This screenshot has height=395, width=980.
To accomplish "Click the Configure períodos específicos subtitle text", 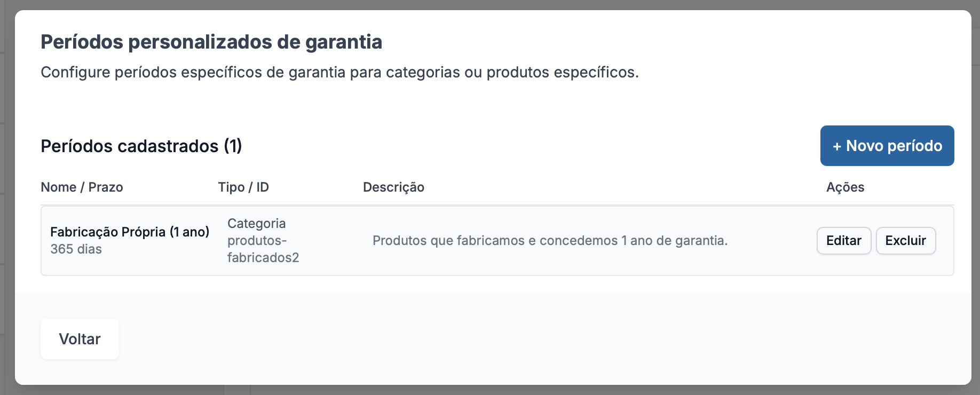I will pyautogui.click(x=339, y=72).
